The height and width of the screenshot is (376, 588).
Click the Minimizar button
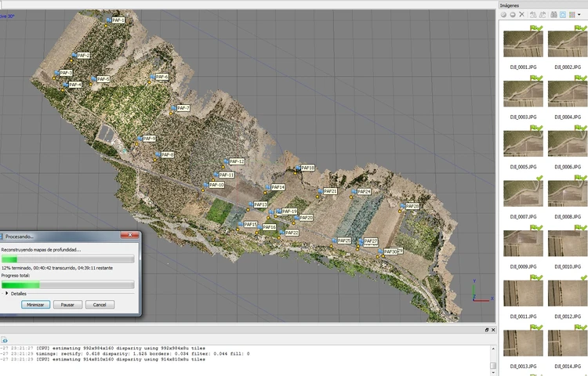[35, 305]
